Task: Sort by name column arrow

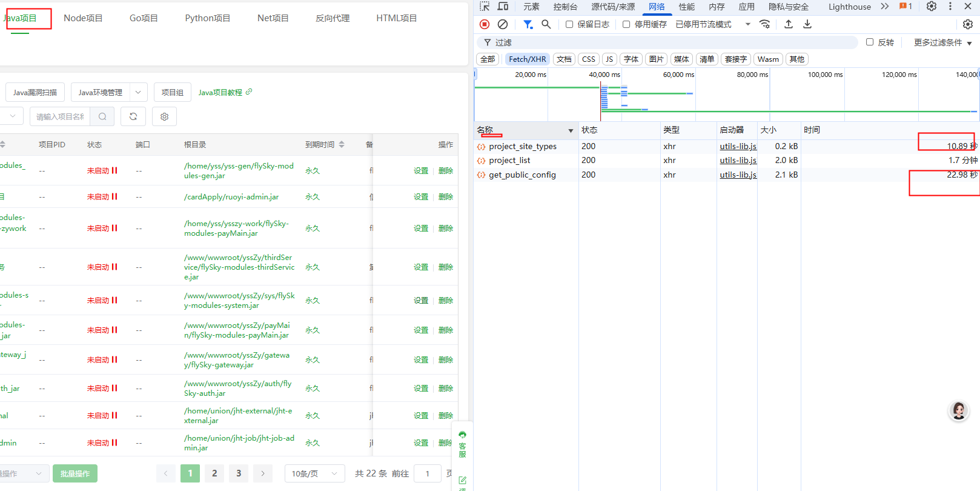Action: tap(571, 130)
